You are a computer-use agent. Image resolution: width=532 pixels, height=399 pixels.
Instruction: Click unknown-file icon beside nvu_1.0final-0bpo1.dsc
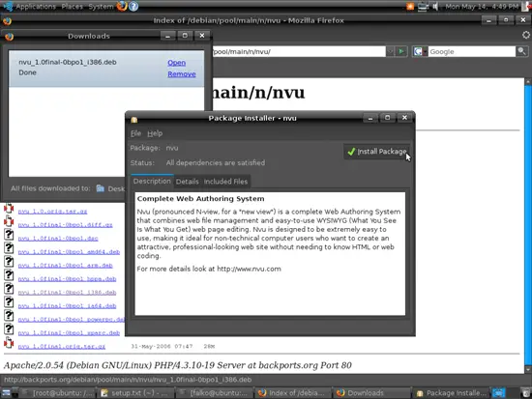[x=9, y=235]
